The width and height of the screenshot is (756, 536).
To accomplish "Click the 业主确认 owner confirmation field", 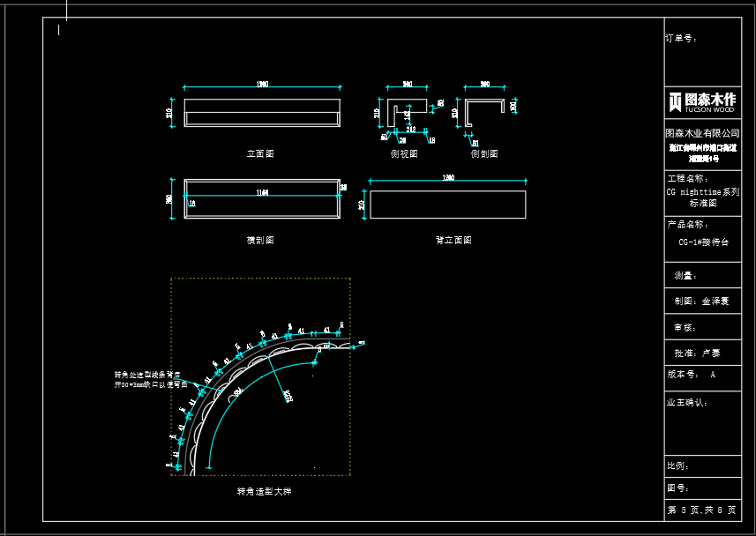I will pyautogui.click(x=687, y=402).
